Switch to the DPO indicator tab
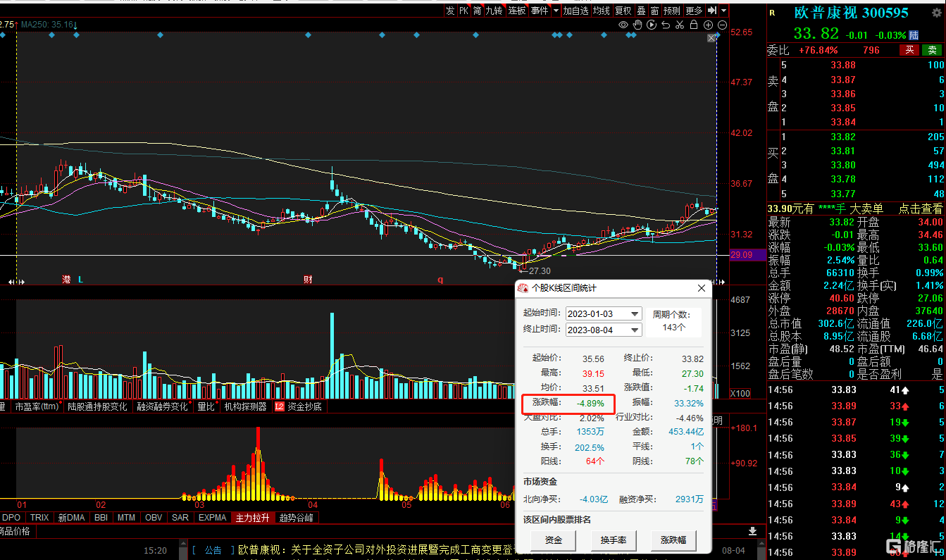Screen dimensions: 946x560 [12, 518]
